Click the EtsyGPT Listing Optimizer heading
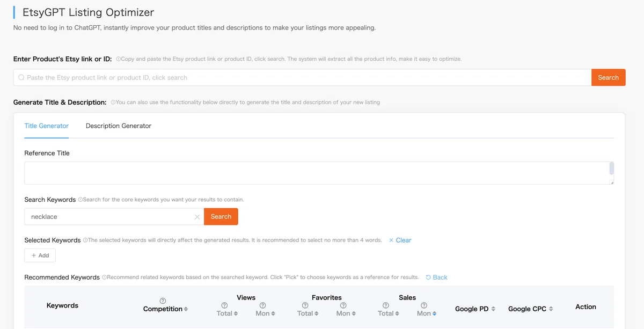The height and width of the screenshot is (329, 644). 88,12
